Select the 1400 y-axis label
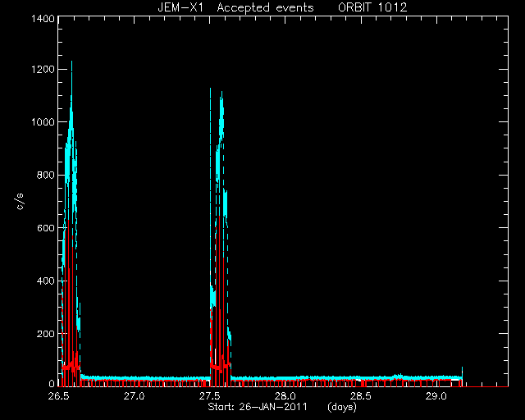 (x=43, y=19)
